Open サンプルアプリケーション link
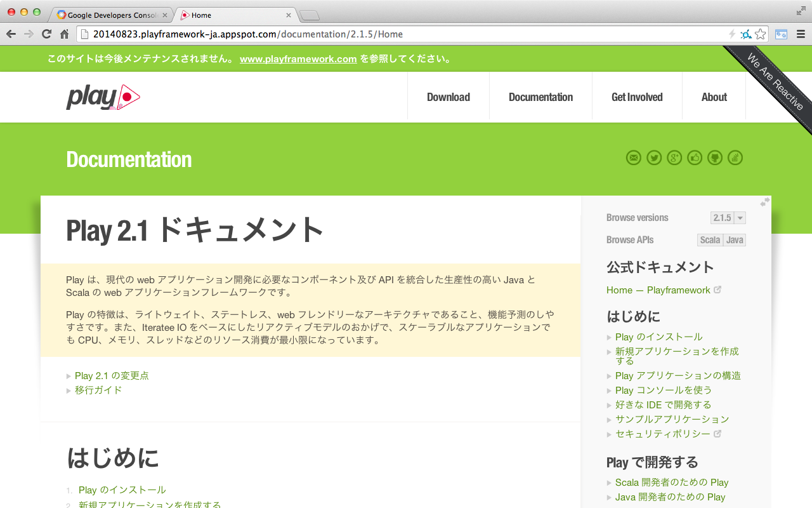 click(x=672, y=419)
